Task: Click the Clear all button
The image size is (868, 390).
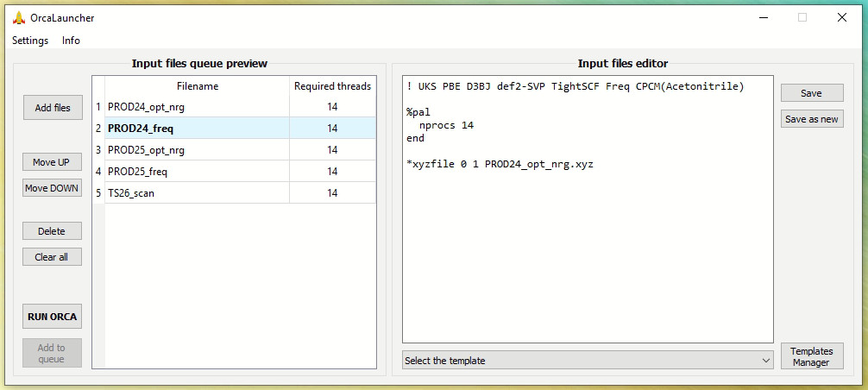Action: click(x=52, y=257)
